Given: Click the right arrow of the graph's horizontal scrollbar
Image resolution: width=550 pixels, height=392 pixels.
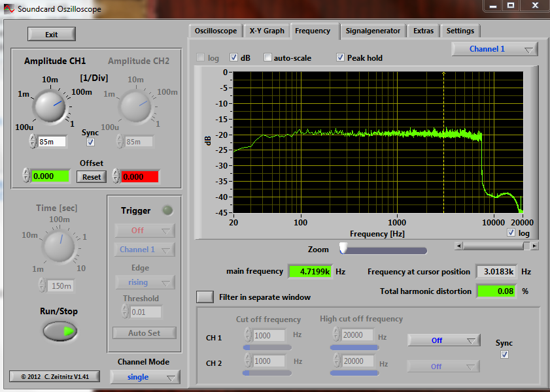Looking at the screenshot, I should [x=535, y=246].
